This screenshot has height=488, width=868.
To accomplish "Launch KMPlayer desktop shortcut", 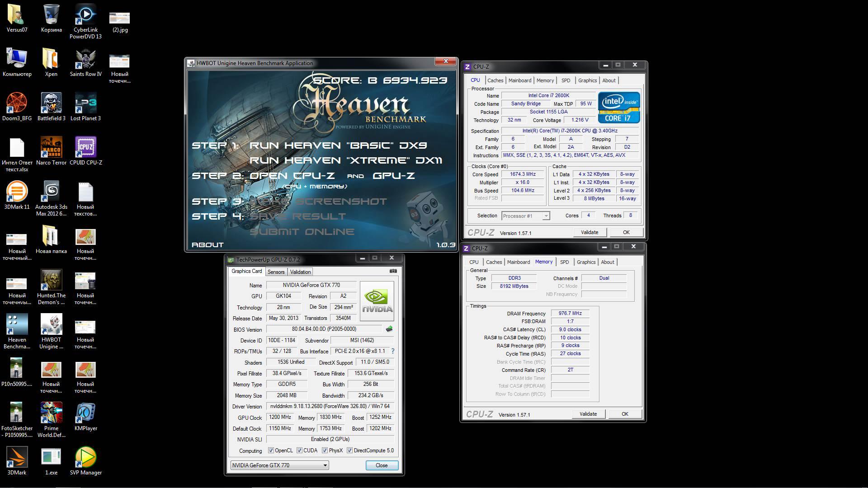I will click(x=85, y=417).
